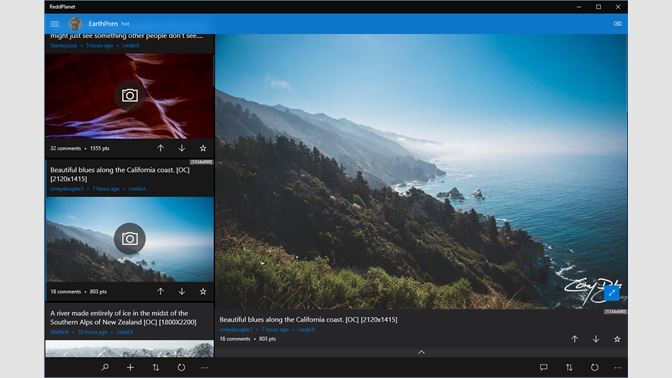Upvote the post with 1555 pts

(160, 148)
